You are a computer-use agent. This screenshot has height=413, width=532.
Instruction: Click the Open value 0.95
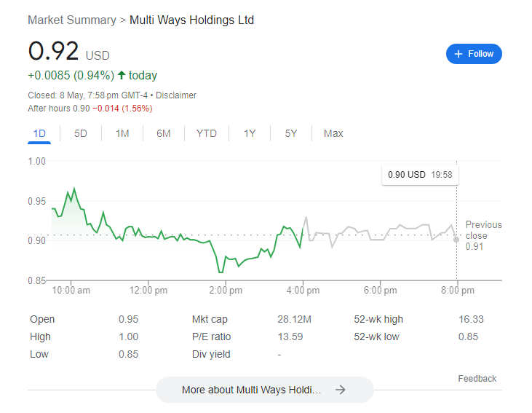coord(128,319)
